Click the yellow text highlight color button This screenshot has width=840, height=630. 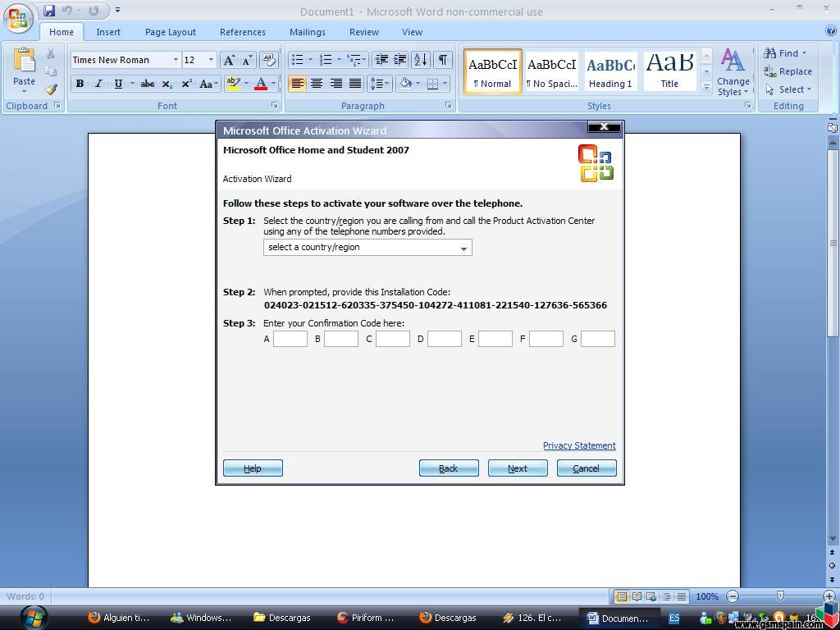[234, 84]
